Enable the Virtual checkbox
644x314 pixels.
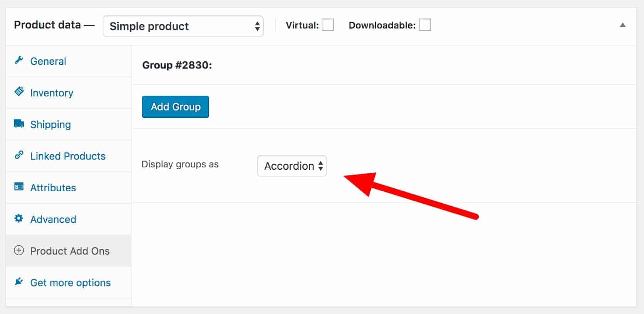coord(328,25)
